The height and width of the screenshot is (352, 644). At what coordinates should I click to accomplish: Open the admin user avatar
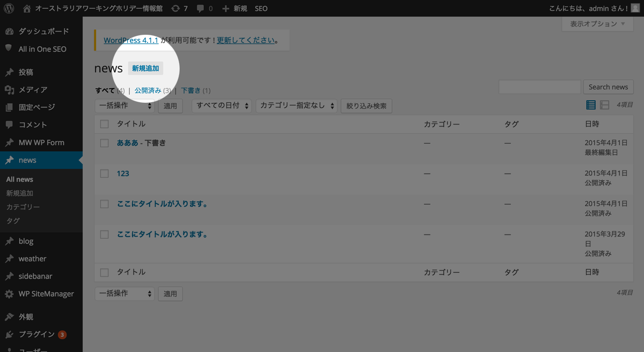[x=635, y=8]
